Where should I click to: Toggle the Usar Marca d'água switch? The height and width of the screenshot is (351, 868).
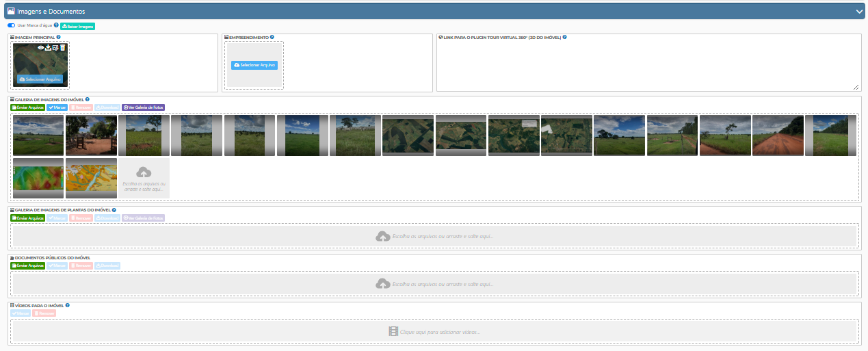click(x=12, y=25)
